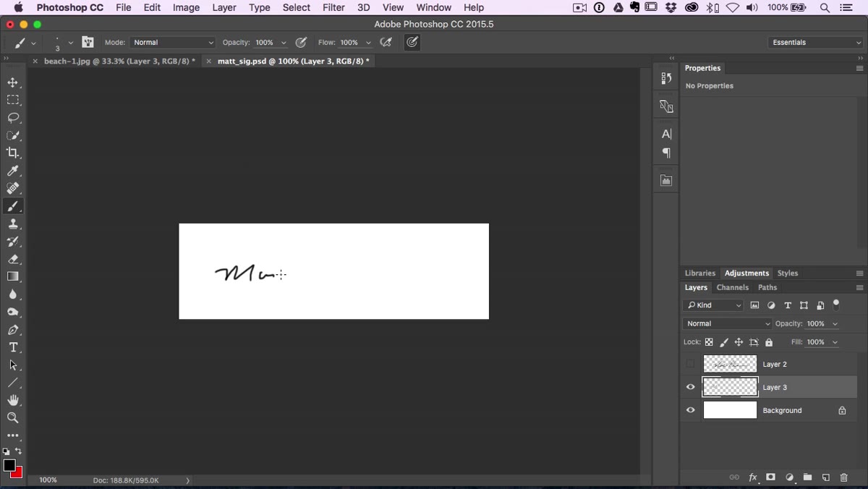This screenshot has width=868, height=489.
Task: Select the Crop tool
Action: pos(13,153)
